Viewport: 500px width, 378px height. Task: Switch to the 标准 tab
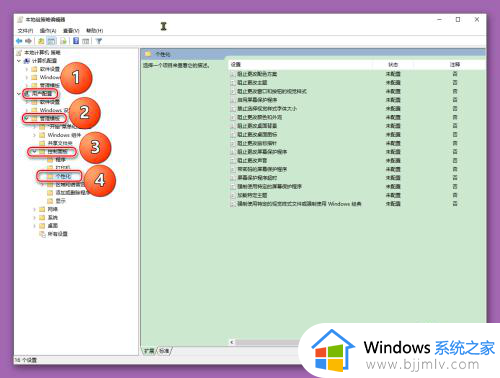pyautogui.click(x=164, y=351)
